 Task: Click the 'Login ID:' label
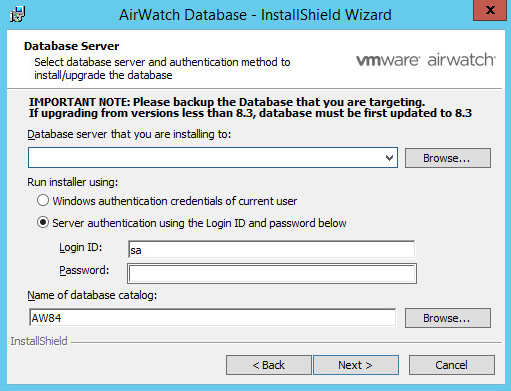point(81,248)
